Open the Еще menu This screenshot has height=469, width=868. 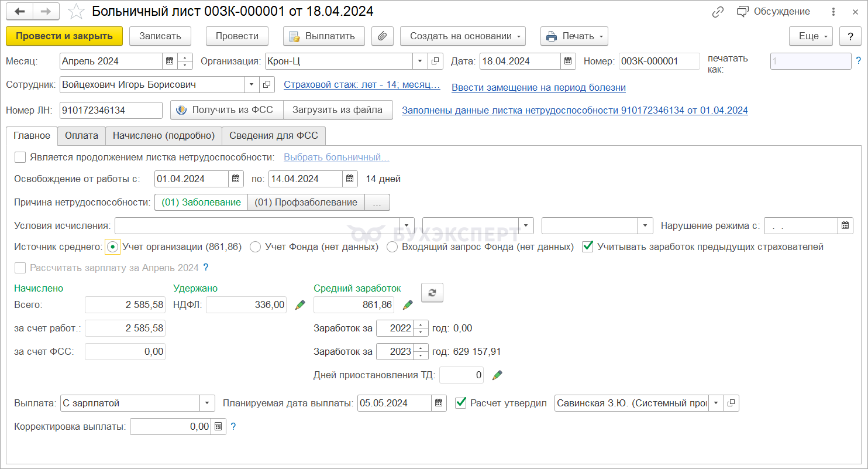811,36
